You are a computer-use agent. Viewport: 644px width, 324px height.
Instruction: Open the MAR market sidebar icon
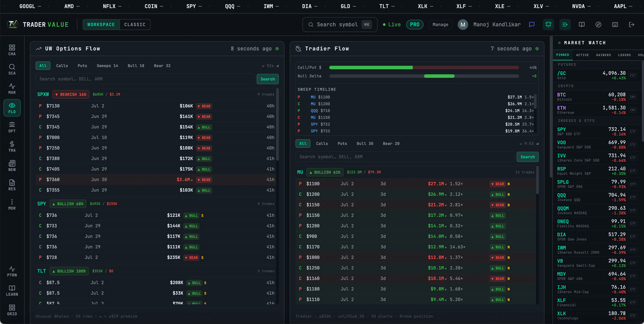point(12,89)
